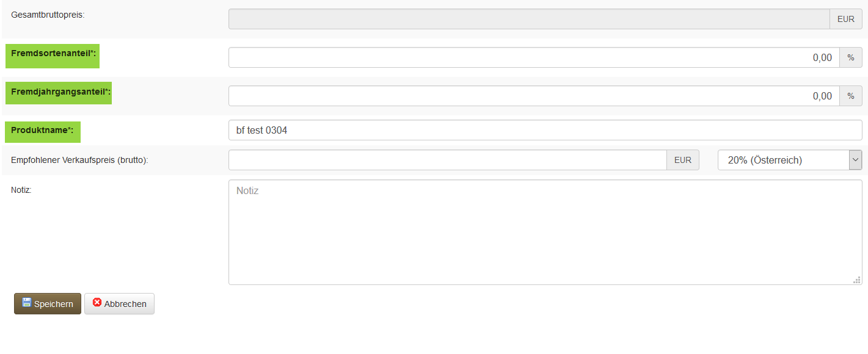Click the EUR addon beside Gesamtbruttopreis

pyautogui.click(x=845, y=19)
